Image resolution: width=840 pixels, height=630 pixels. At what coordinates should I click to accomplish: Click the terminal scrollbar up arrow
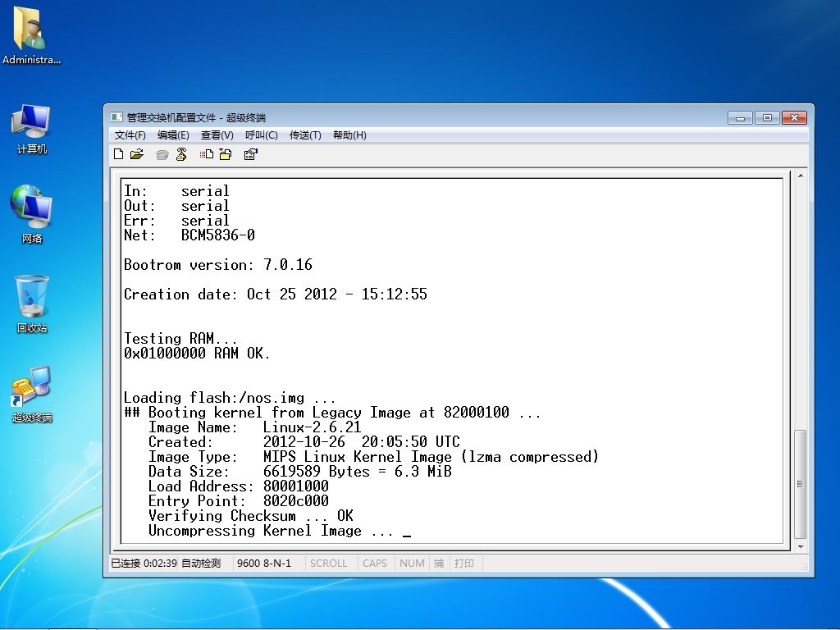[x=801, y=176]
